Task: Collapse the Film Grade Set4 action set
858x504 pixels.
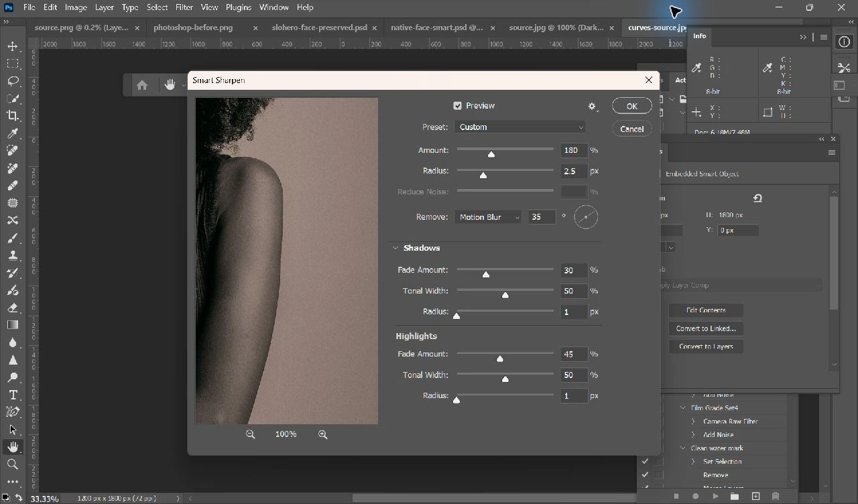Action: pyautogui.click(x=683, y=407)
